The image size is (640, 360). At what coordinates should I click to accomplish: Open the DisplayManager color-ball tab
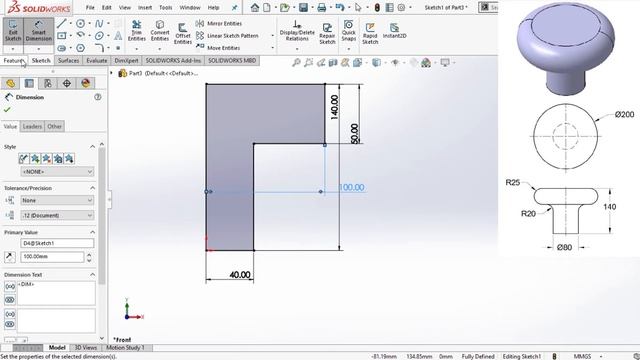point(85,83)
